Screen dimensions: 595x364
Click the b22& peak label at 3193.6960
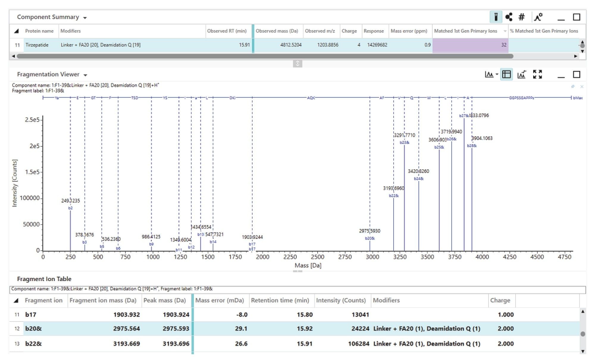coord(394,196)
